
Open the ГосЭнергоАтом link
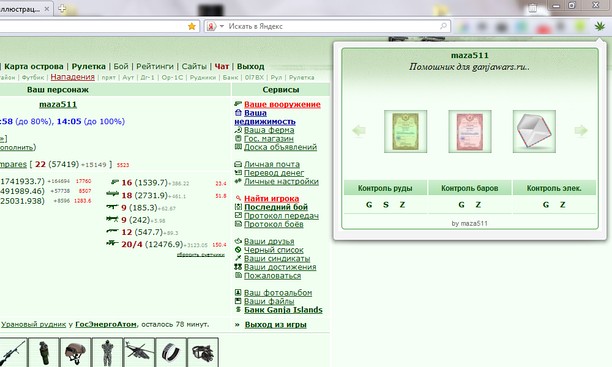click(106, 324)
